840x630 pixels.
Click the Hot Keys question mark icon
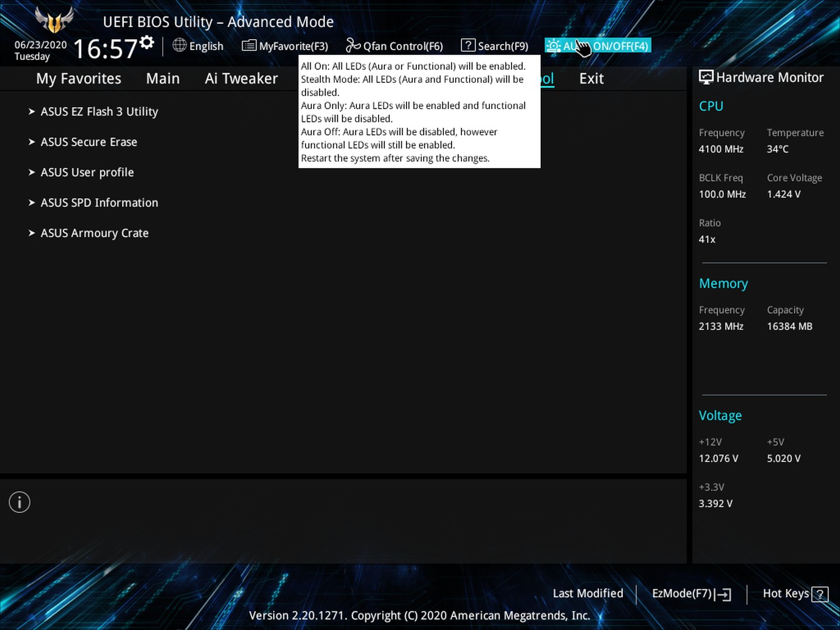[x=820, y=594]
